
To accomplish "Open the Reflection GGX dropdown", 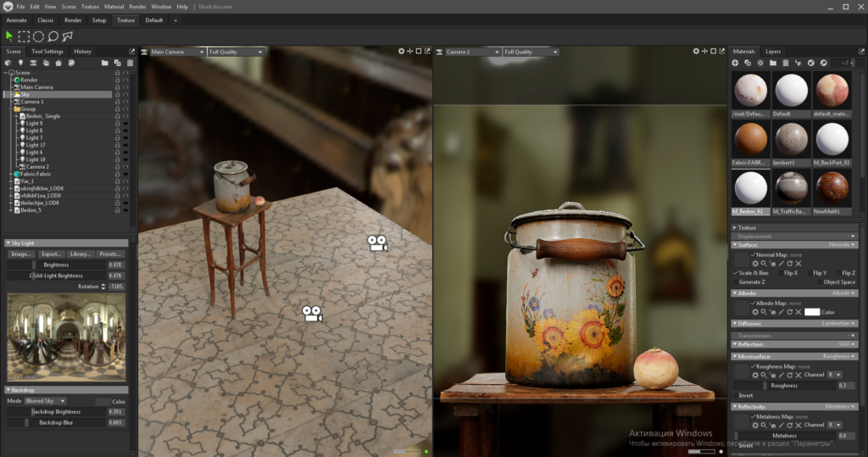I will click(x=847, y=344).
